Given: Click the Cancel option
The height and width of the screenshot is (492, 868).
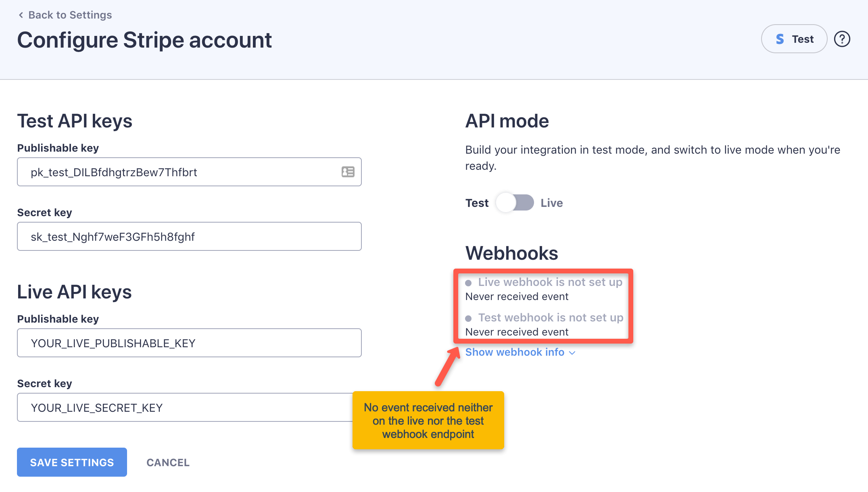Looking at the screenshot, I should pos(168,462).
